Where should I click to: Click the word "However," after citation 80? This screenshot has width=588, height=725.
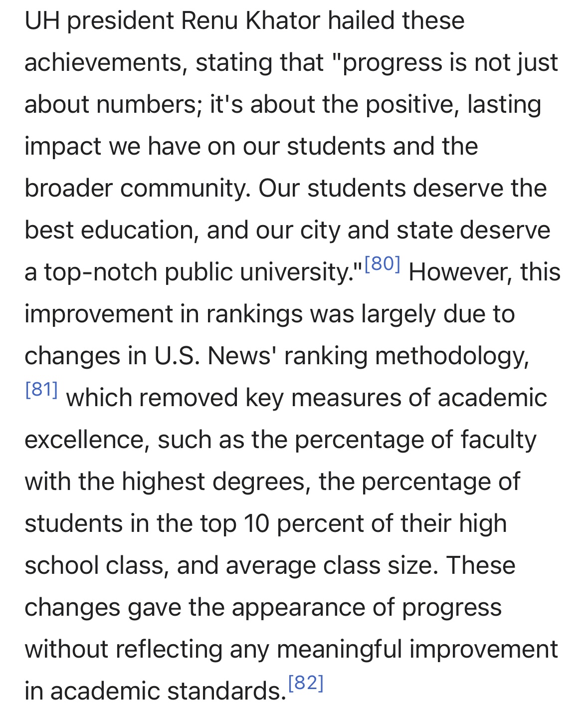[x=461, y=272]
